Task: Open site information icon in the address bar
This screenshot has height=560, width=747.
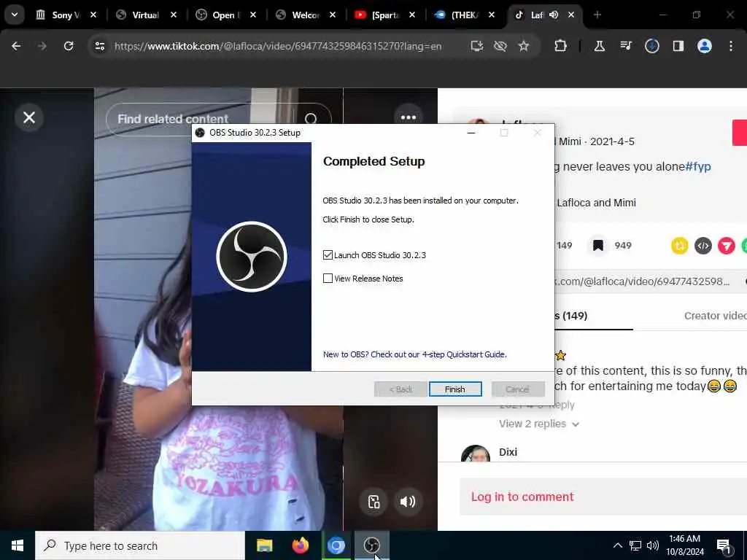Action: pyautogui.click(x=99, y=46)
